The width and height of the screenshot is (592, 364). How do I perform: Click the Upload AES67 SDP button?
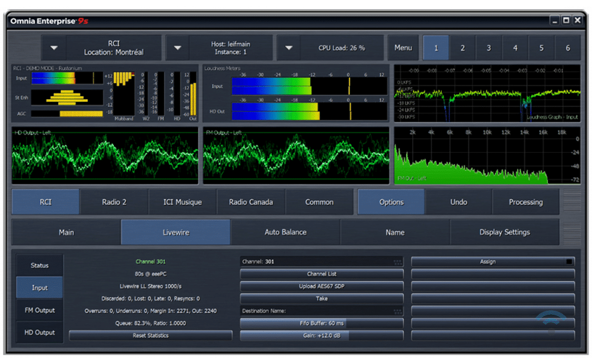[x=322, y=287]
